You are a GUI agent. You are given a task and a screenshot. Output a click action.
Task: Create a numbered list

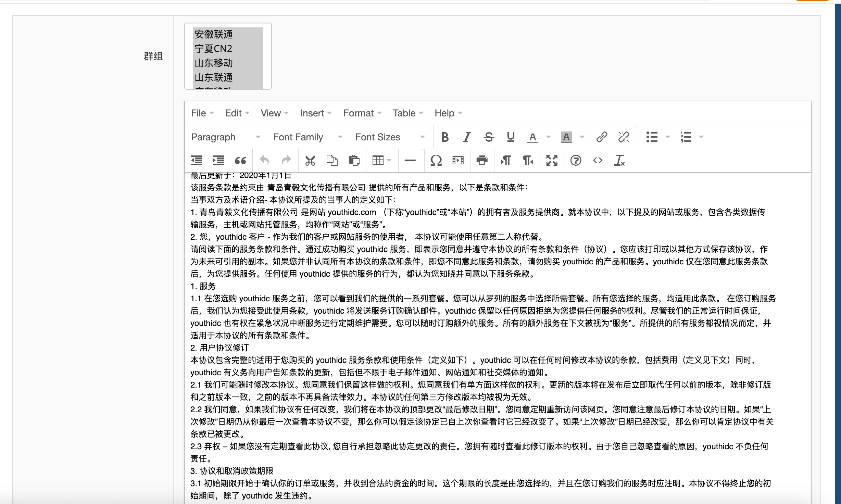pos(686,137)
